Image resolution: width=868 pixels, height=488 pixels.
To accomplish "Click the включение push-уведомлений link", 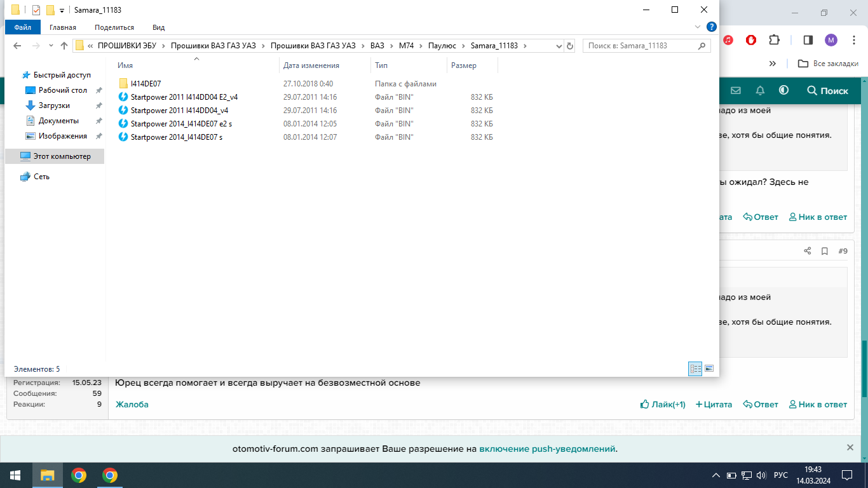I will click(x=546, y=449).
